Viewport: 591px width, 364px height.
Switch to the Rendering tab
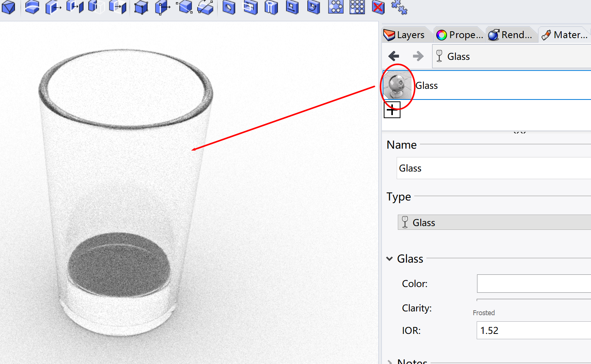(x=511, y=35)
